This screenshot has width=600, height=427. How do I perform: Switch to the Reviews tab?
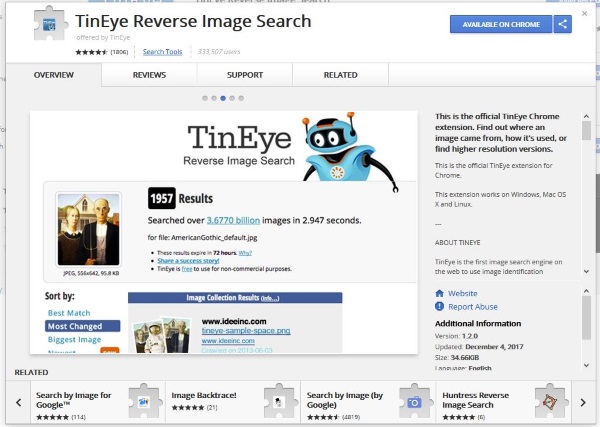pyautogui.click(x=149, y=75)
